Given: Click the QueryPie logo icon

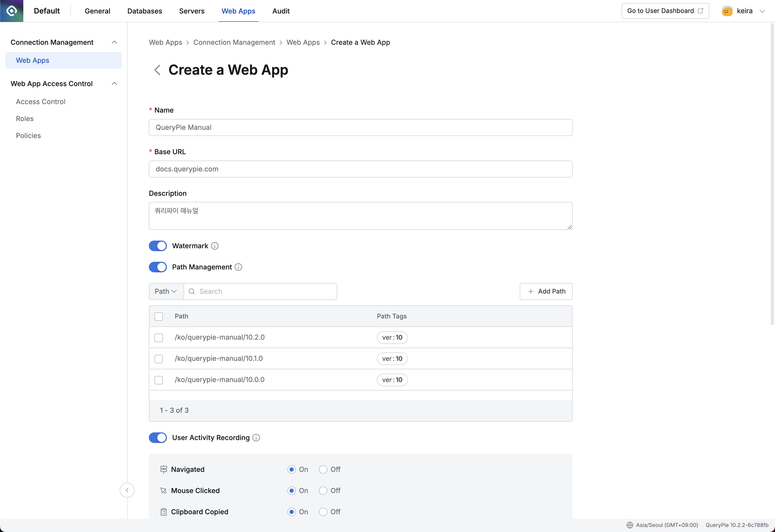Looking at the screenshot, I should pyautogui.click(x=12, y=11).
